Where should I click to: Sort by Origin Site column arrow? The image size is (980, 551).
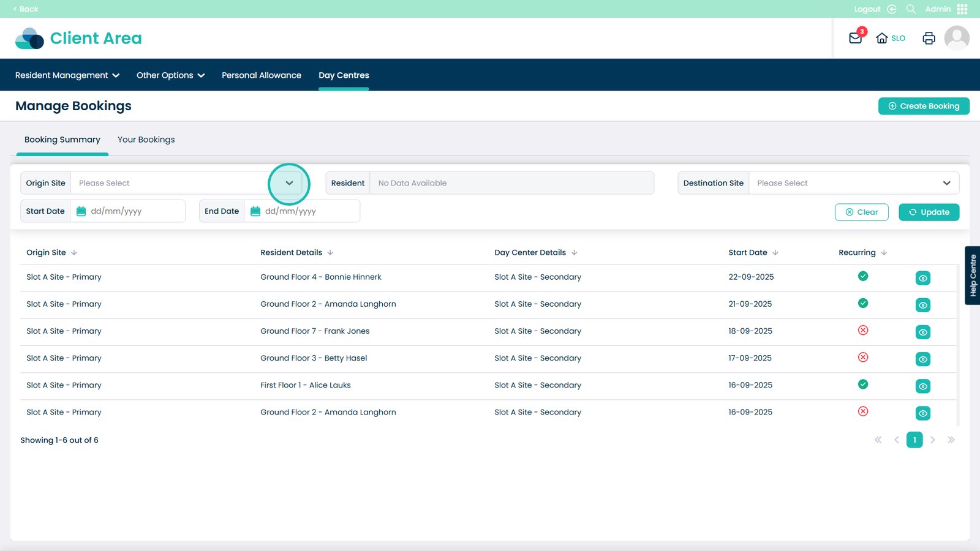click(x=74, y=252)
